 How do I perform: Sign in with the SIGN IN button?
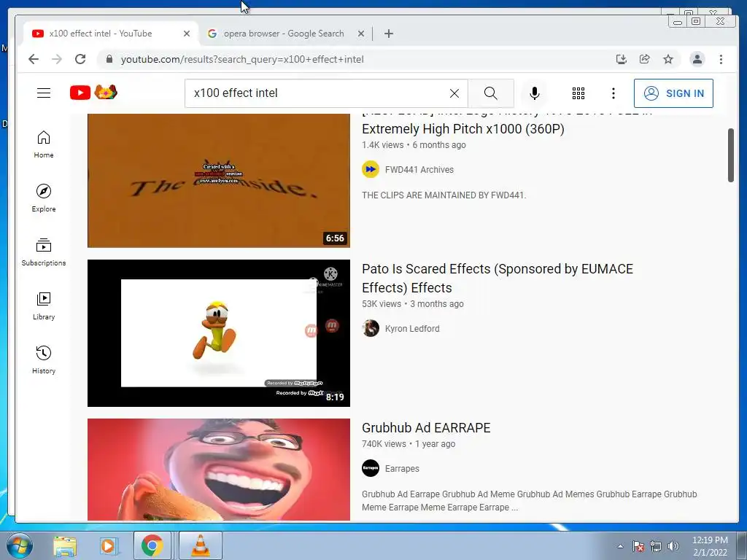(673, 93)
